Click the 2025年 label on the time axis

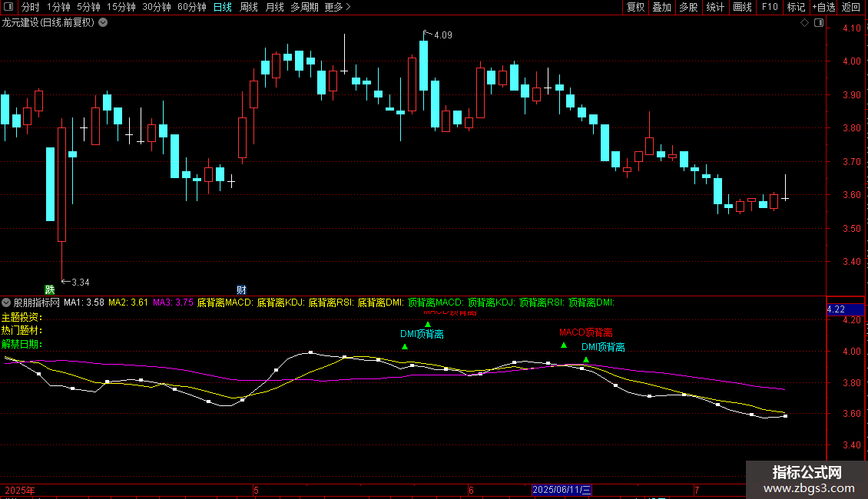coord(20,490)
